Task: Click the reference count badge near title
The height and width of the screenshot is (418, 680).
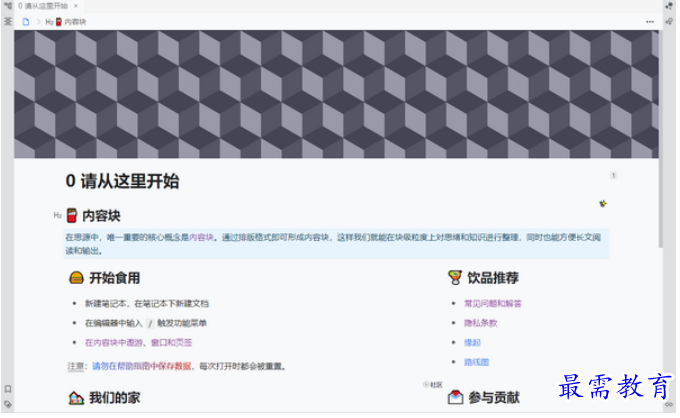Action: (615, 176)
